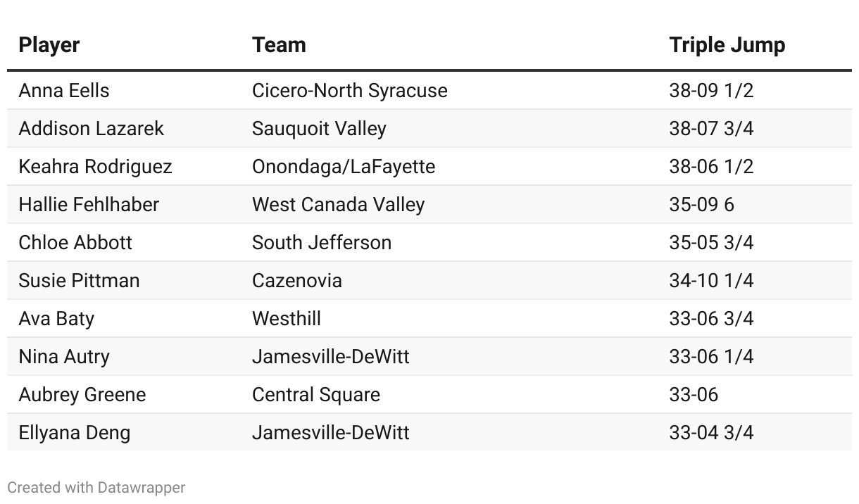Select the Westhill team cell
The height and width of the screenshot is (504, 859).
click(287, 319)
